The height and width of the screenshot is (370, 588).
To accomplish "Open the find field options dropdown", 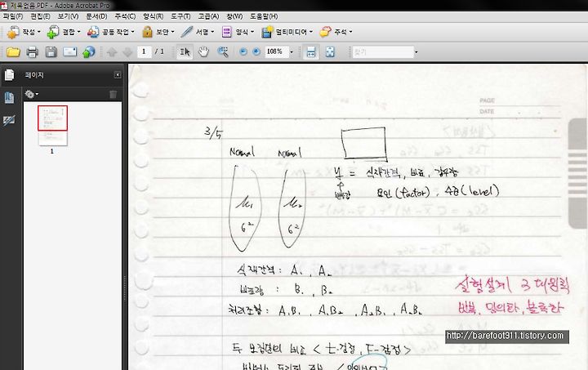I will (416, 52).
